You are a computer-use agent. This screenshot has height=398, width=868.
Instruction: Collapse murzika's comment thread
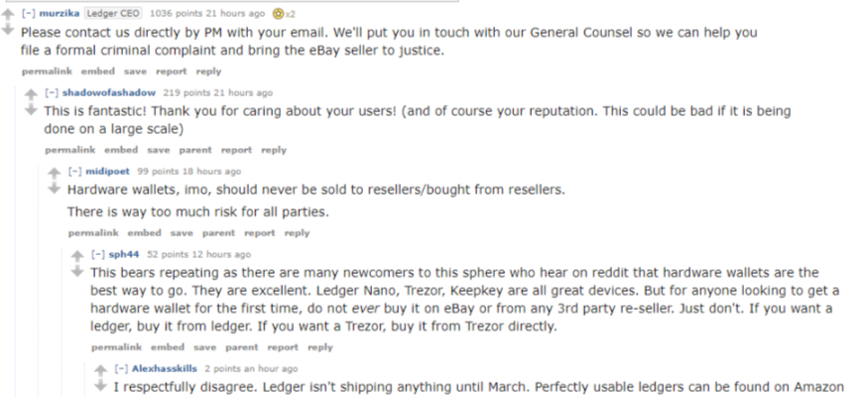point(28,13)
